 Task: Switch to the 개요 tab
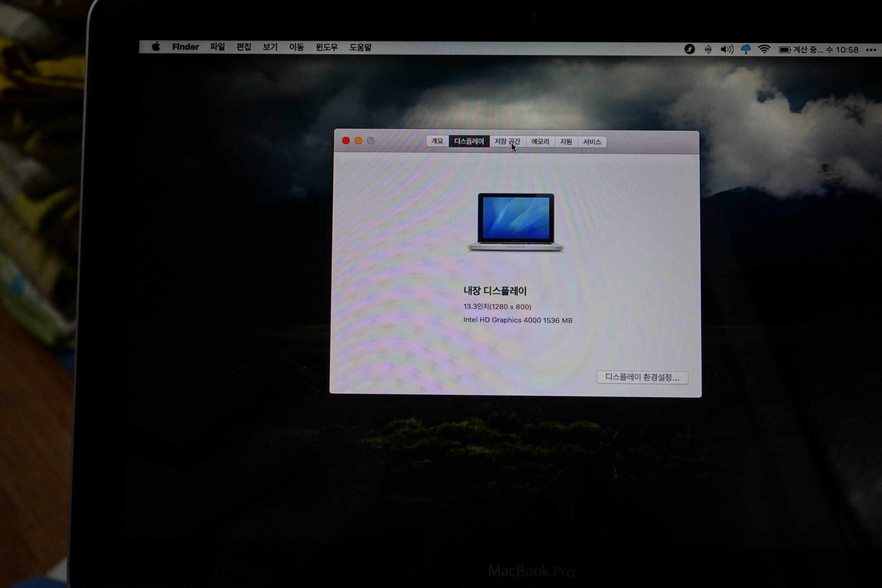pos(437,141)
